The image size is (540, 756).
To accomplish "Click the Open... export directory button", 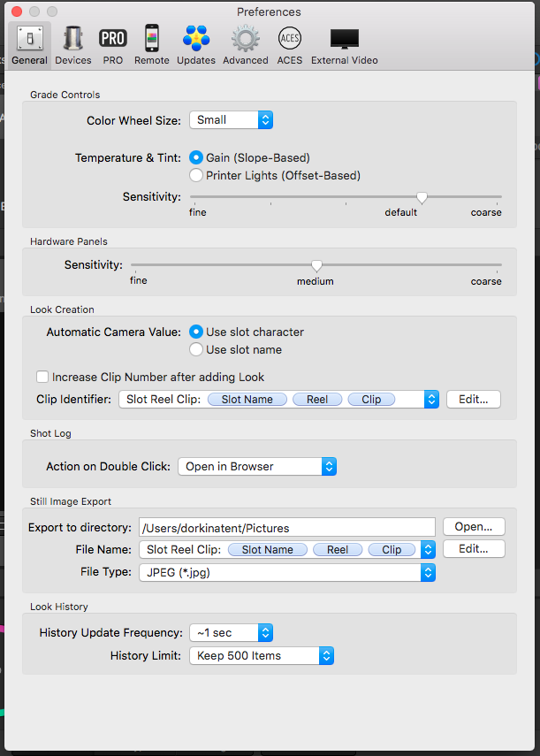I will [x=474, y=526].
